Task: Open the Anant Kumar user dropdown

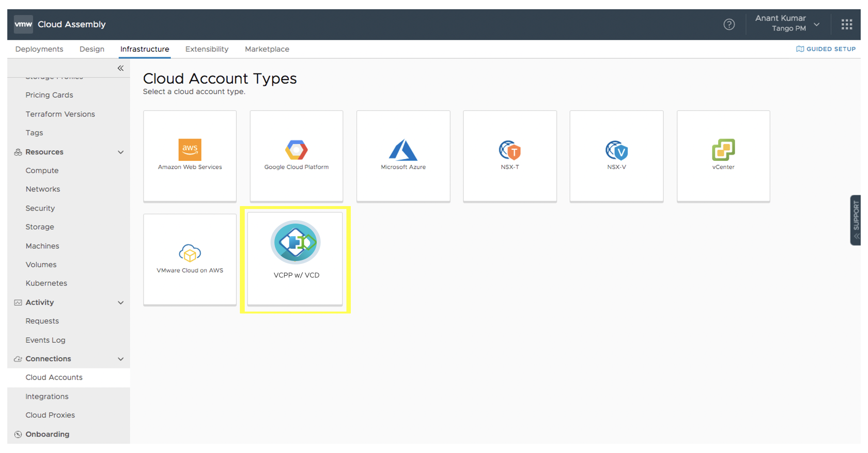Action: 788,23
